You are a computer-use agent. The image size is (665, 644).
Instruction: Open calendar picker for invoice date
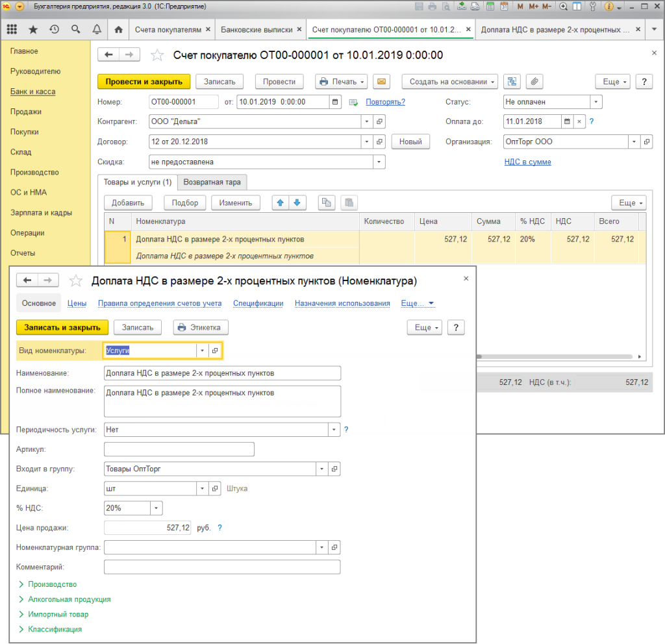[x=335, y=102]
